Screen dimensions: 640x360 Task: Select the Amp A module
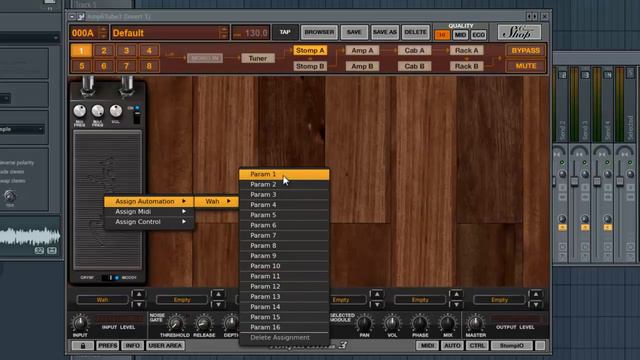[x=362, y=51]
